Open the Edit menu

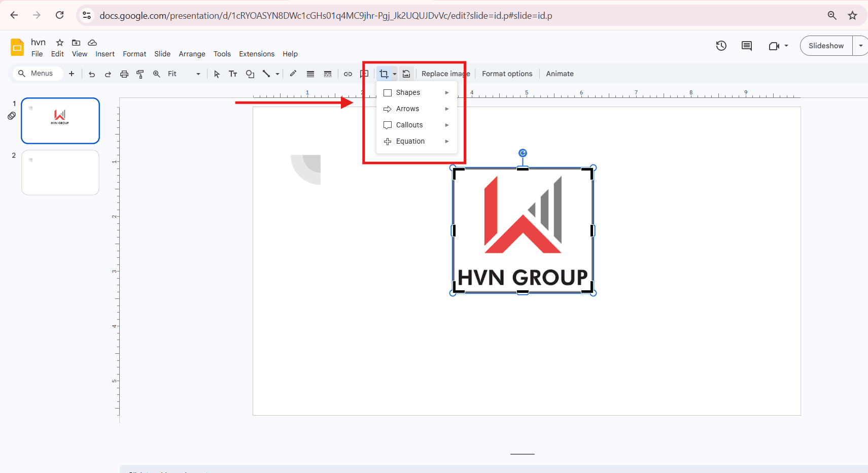[57, 54]
